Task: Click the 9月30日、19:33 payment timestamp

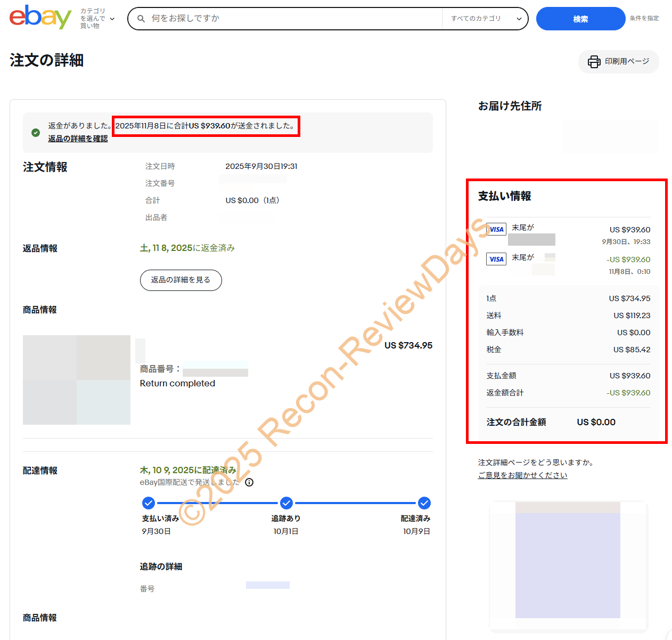Action: tap(626, 242)
